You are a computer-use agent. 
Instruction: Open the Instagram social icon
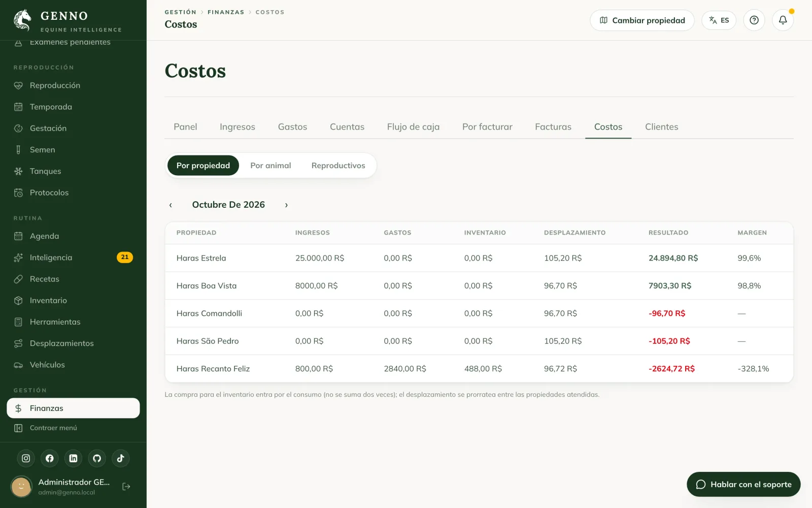(x=26, y=458)
